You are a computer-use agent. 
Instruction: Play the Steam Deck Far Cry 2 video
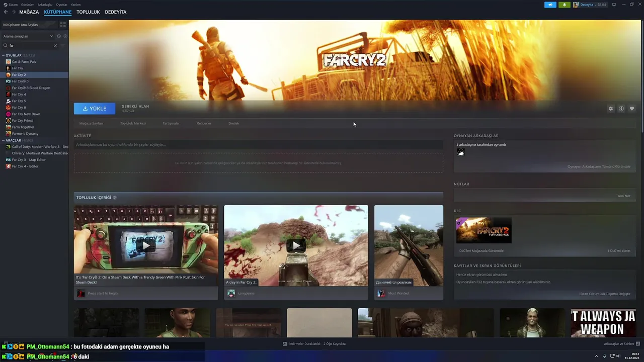(146, 245)
